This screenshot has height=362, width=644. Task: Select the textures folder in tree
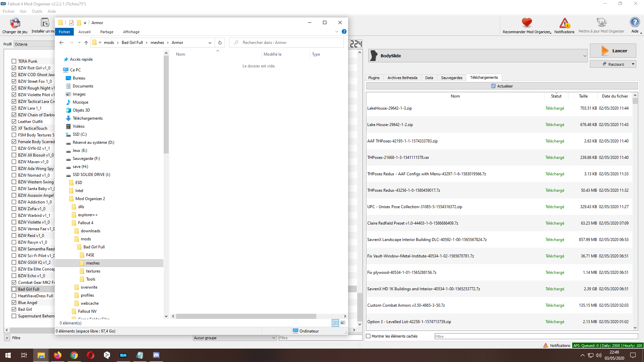pos(93,271)
